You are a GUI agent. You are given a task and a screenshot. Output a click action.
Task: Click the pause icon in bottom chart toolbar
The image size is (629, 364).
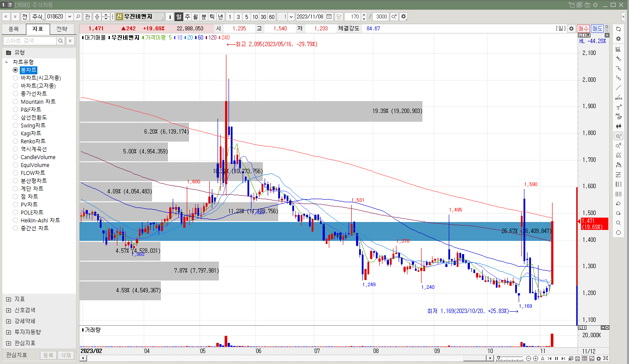[556, 358]
